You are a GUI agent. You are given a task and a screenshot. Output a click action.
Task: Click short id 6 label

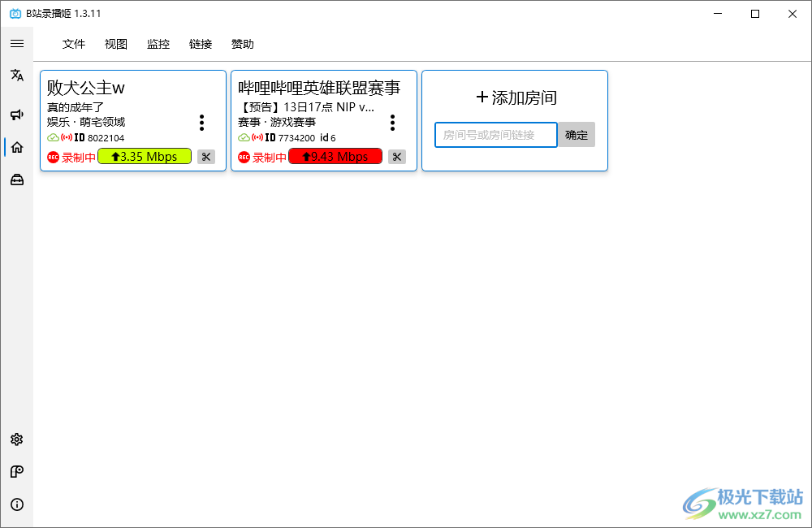point(328,138)
